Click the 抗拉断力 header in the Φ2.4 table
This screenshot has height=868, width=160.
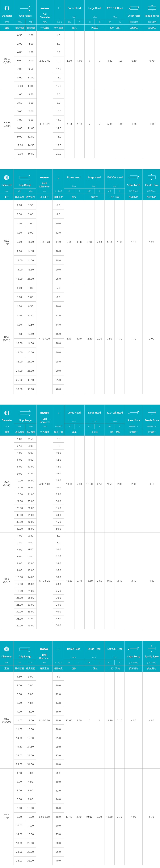[152, 28]
